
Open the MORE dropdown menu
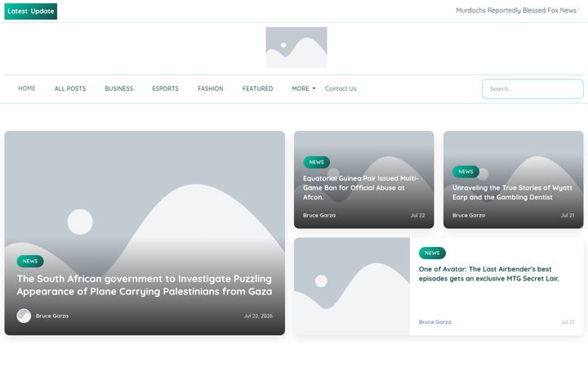pyautogui.click(x=303, y=88)
